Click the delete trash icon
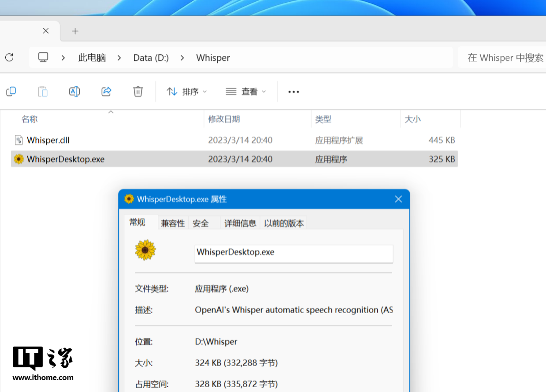 138,92
